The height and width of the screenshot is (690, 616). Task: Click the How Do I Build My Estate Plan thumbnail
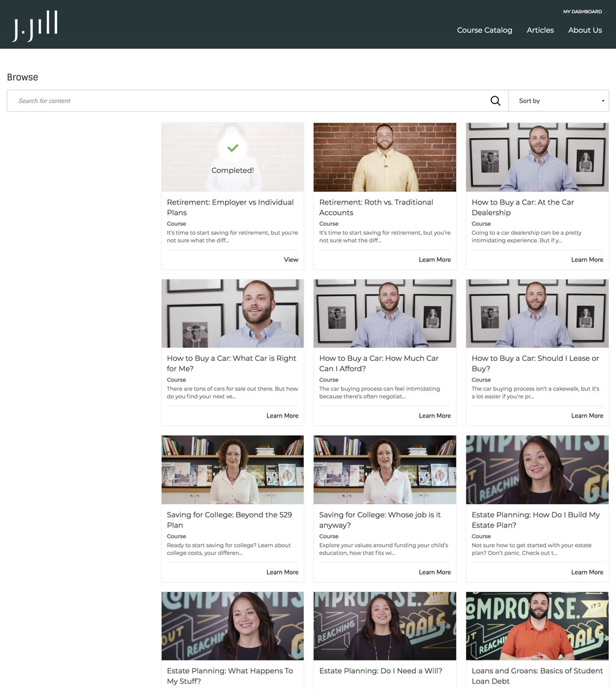(x=537, y=470)
